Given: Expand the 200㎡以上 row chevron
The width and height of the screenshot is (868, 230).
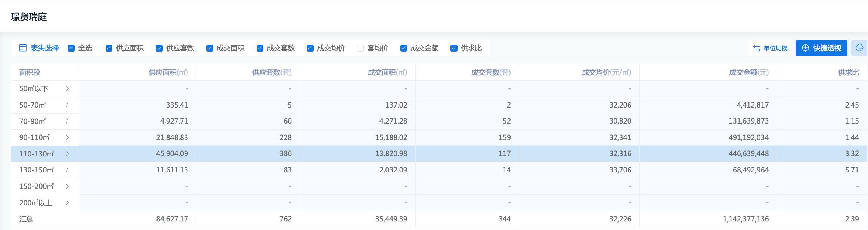Looking at the screenshot, I should (x=68, y=203).
